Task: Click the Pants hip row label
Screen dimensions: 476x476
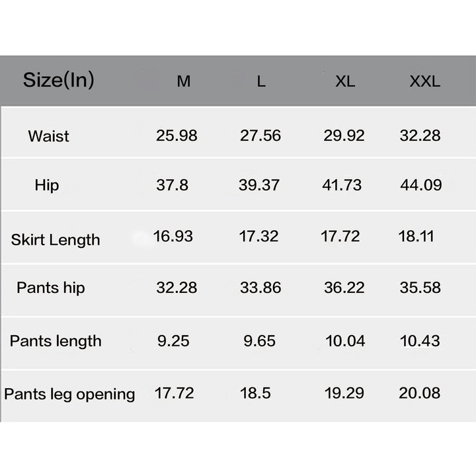Action: point(51,288)
